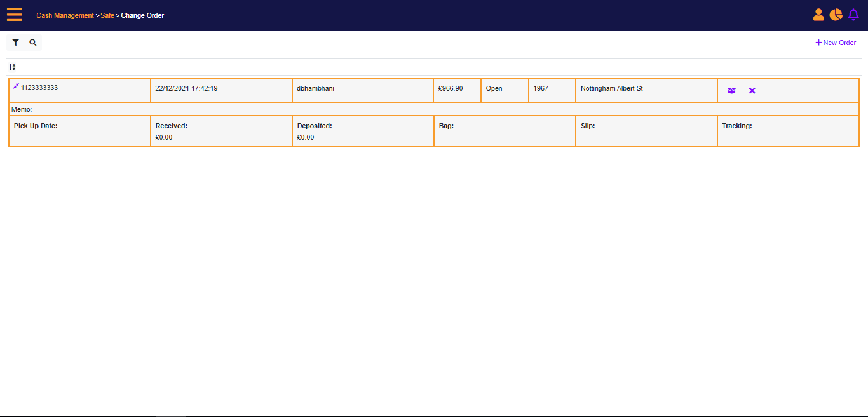Select the Received £0.00 cell
The height and width of the screenshot is (417, 868).
(x=221, y=131)
